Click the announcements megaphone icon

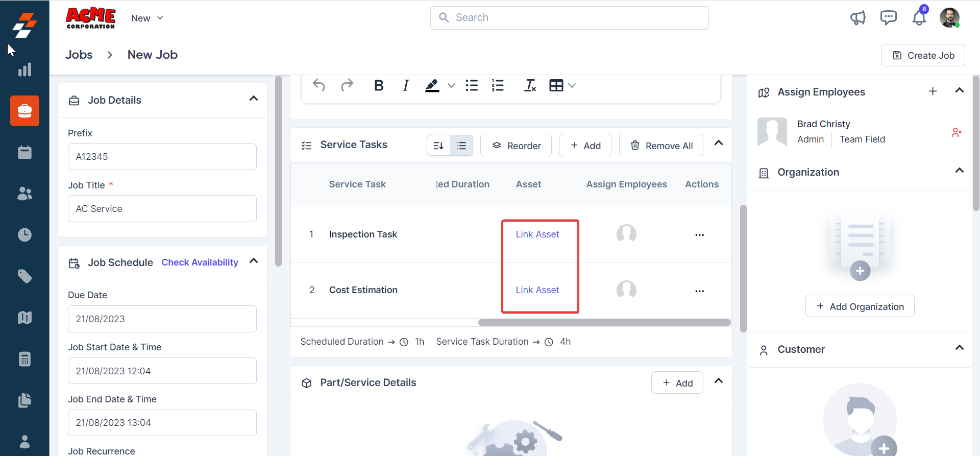point(858,18)
